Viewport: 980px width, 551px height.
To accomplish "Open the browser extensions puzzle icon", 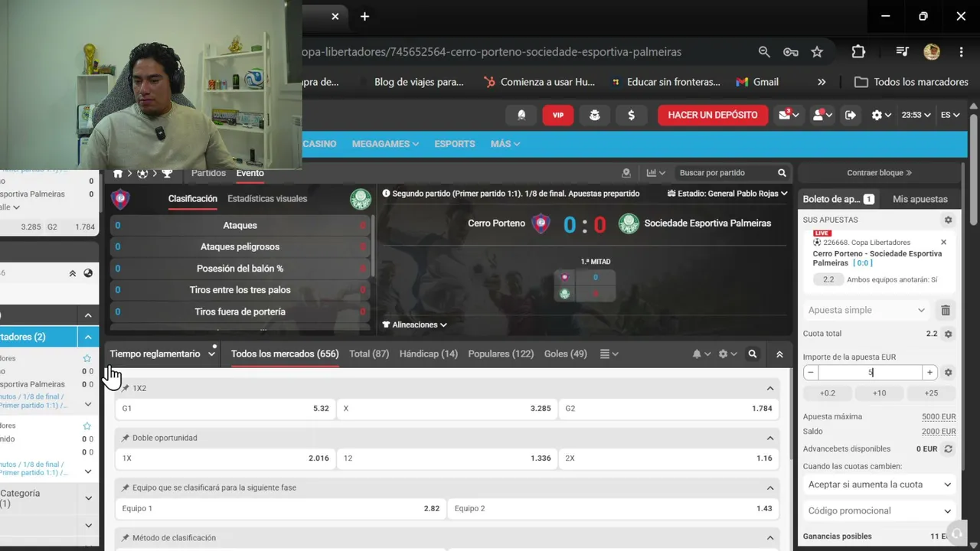I will coord(858,52).
